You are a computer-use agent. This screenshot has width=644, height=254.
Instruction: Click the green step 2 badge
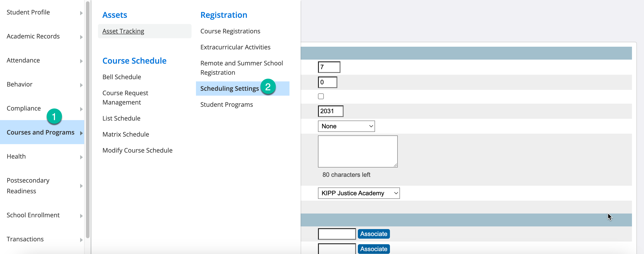[x=268, y=87]
